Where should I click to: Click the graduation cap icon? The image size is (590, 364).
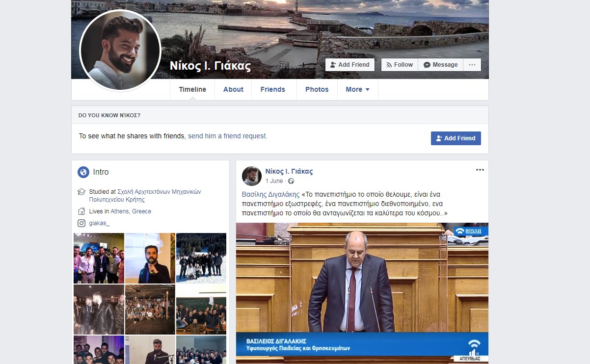coord(81,192)
